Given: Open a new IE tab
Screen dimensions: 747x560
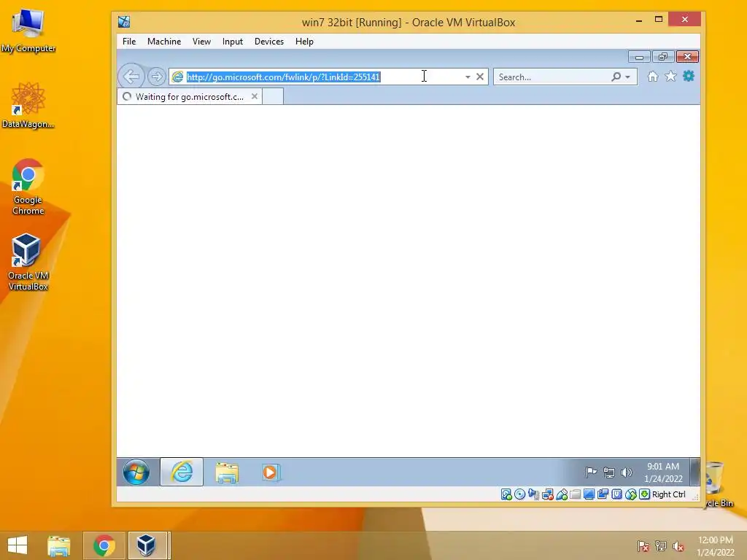Looking at the screenshot, I should (273, 97).
